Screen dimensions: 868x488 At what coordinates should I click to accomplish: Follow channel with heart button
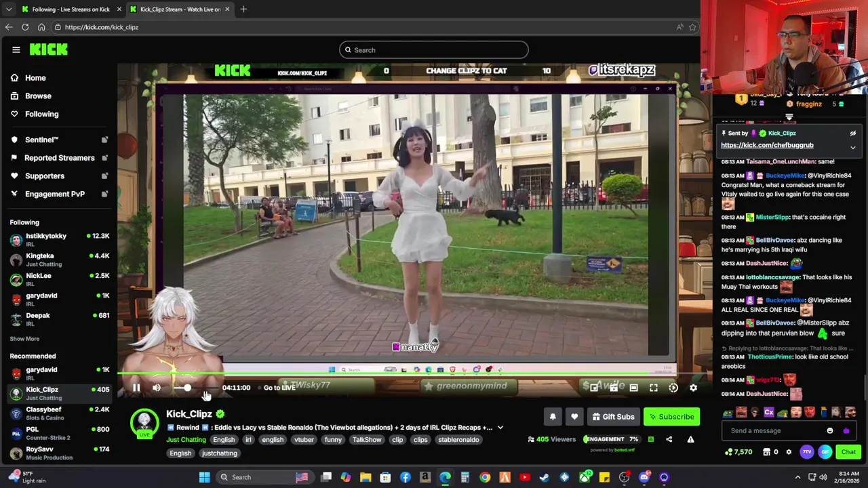574,417
